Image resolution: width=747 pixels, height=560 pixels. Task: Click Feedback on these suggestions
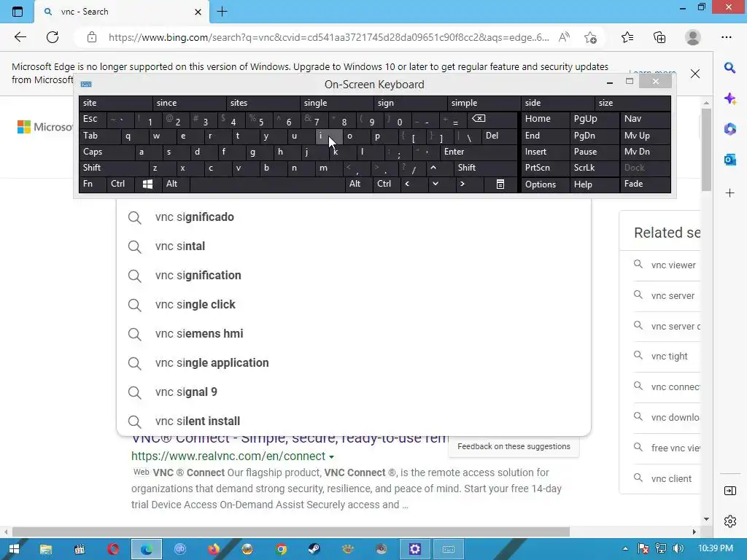pos(514,447)
